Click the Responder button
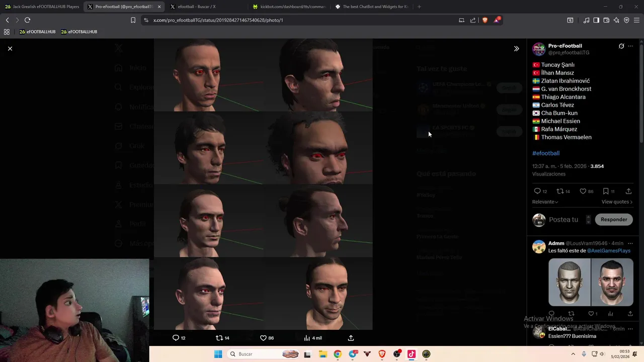 [614, 220]
